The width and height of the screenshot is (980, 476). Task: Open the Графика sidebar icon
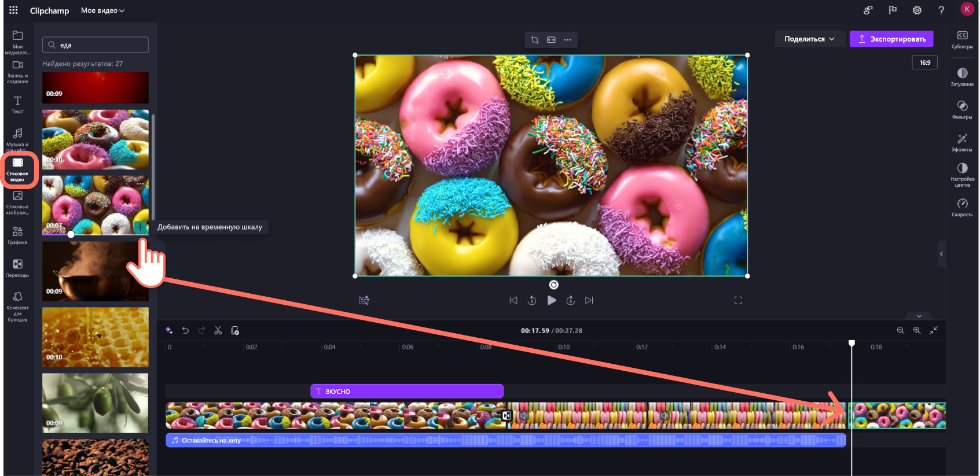18,235
